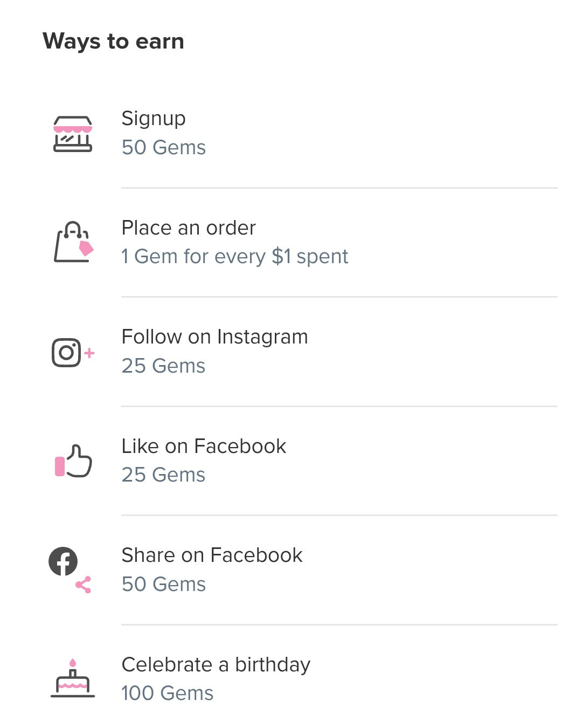The image size is (582, 728).
Task: Open the Signup earning option
Action: [154, 119]
